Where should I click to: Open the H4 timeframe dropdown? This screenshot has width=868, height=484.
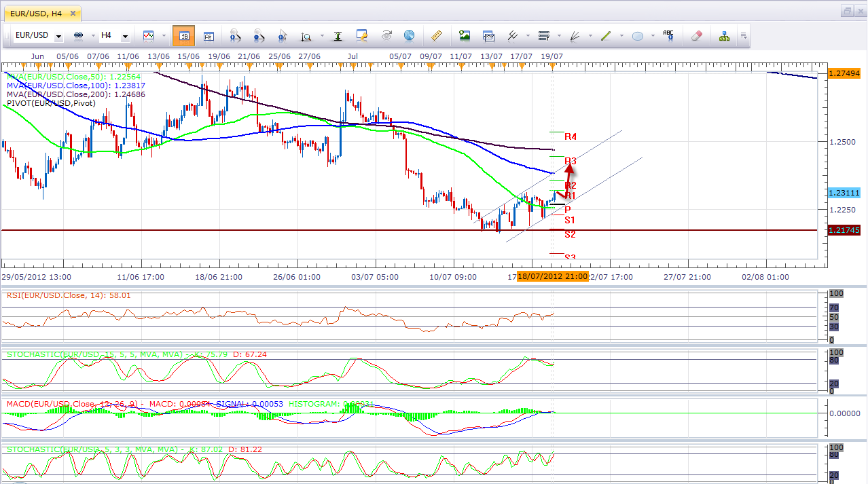pos(125,37)
